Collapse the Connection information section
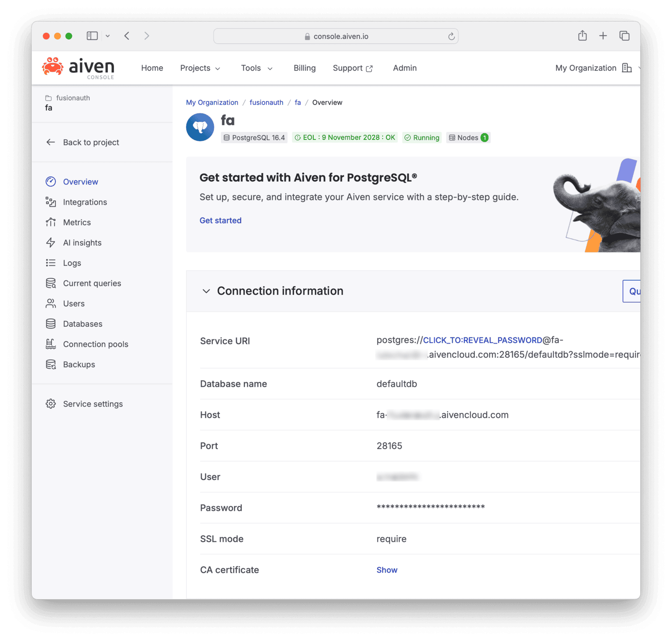This screenshot has width=672, height=641. coord(206,291)
